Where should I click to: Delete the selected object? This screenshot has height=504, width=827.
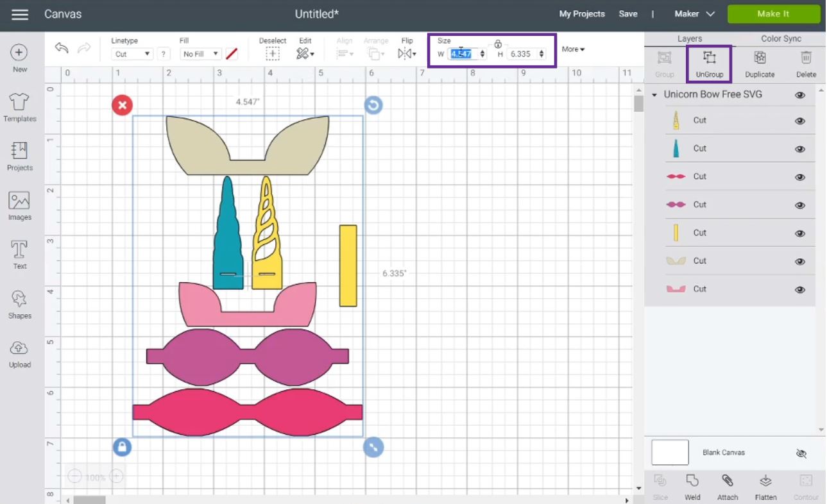pyautogui.click(x=806, y=64)
